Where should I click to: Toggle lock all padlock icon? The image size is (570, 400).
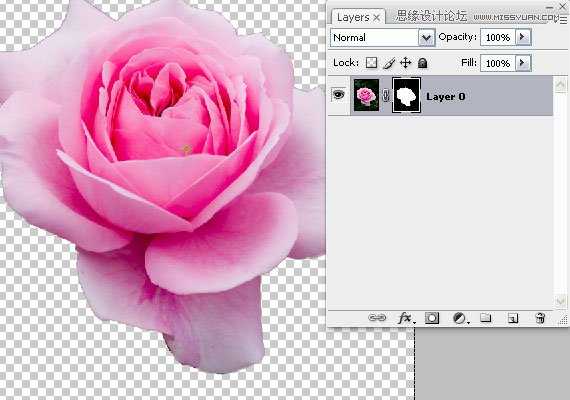click(422, 63)
